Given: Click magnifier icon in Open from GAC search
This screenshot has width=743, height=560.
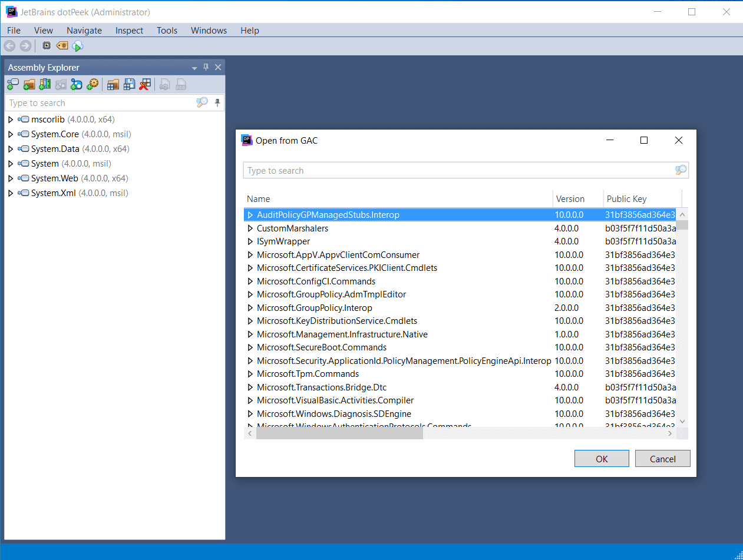Looking at the screenshot, I should tap(681, 170).
